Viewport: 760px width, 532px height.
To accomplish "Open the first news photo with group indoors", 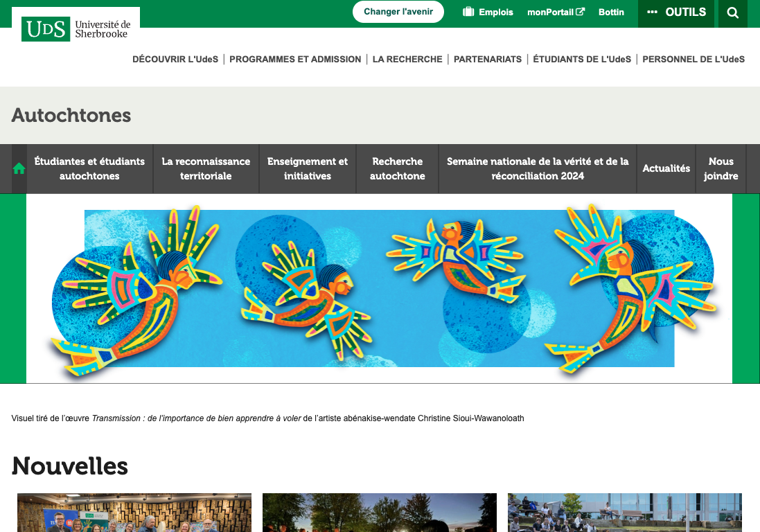I will pyautogui.click(x=134, y=513).
